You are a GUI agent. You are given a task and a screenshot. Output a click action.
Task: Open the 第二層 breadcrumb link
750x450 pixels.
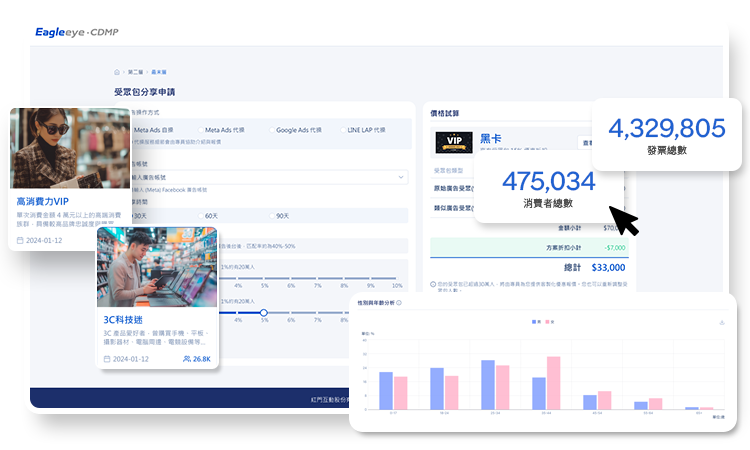pos(135,72)
